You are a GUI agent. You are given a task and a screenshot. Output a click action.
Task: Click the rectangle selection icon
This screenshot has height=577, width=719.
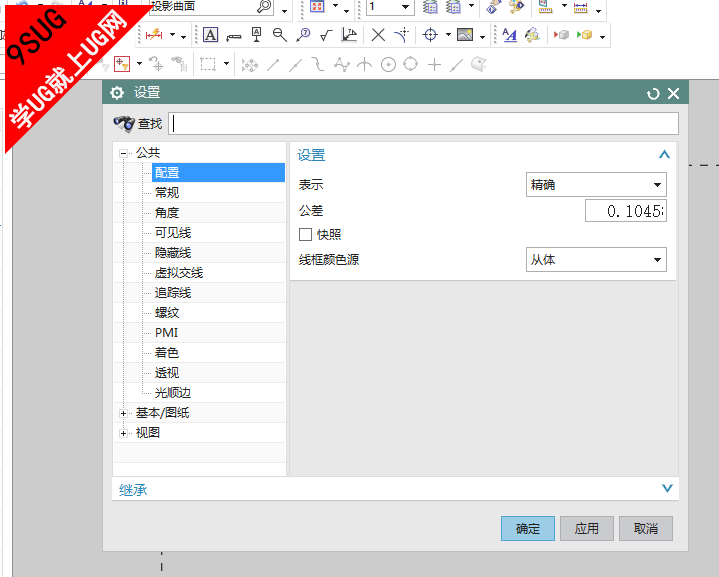pyautogui.click(x=208, y=64)
